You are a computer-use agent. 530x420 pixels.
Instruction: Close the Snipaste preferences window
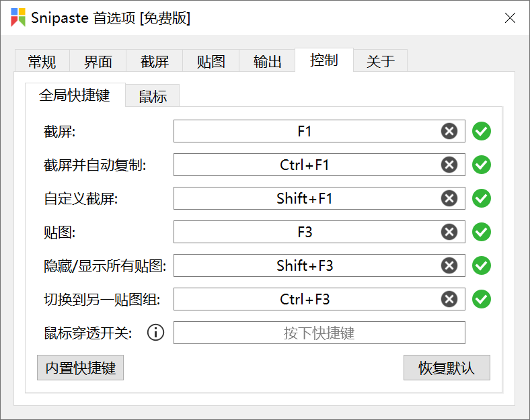(x=510, y=17)
